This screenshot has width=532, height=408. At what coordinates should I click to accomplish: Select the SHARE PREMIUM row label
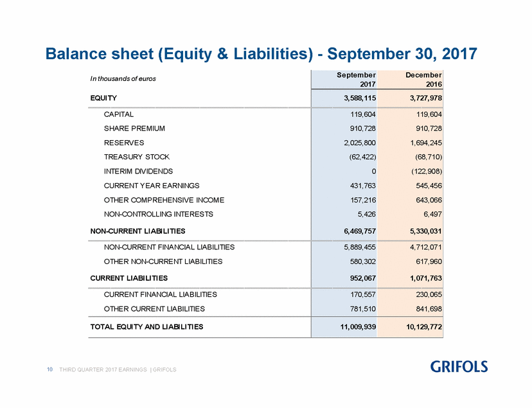(x=134, y=129)
